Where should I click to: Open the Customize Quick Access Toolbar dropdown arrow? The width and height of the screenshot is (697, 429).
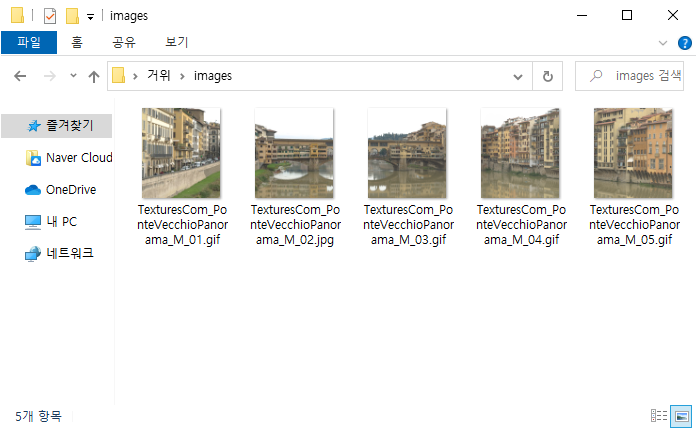(x=90, y=17)
